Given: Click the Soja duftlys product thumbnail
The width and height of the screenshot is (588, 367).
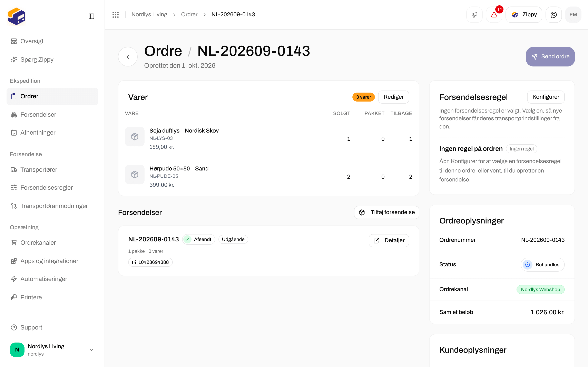Looking at the screenshot, I should pyautogui.click(x=135, y=136).
